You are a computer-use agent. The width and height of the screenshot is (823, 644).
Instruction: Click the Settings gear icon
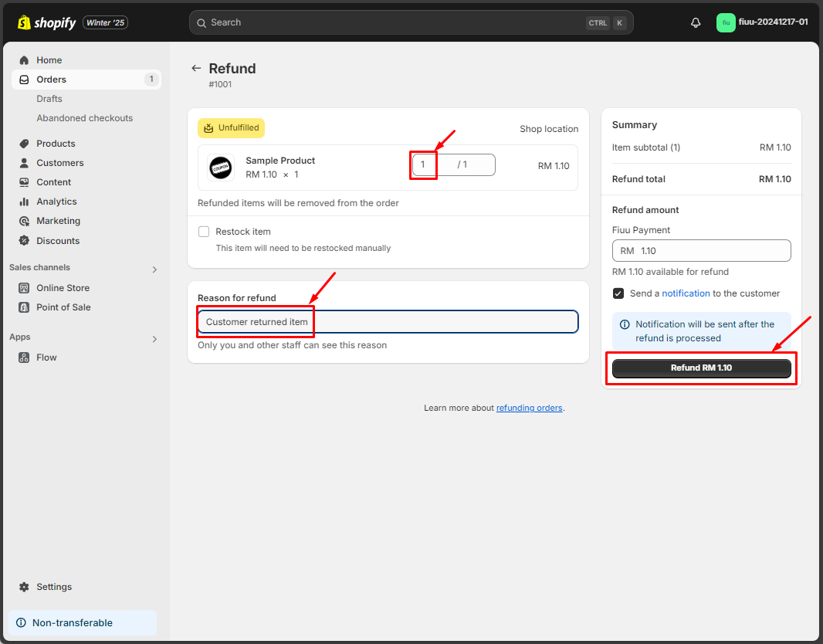point(24,587)
